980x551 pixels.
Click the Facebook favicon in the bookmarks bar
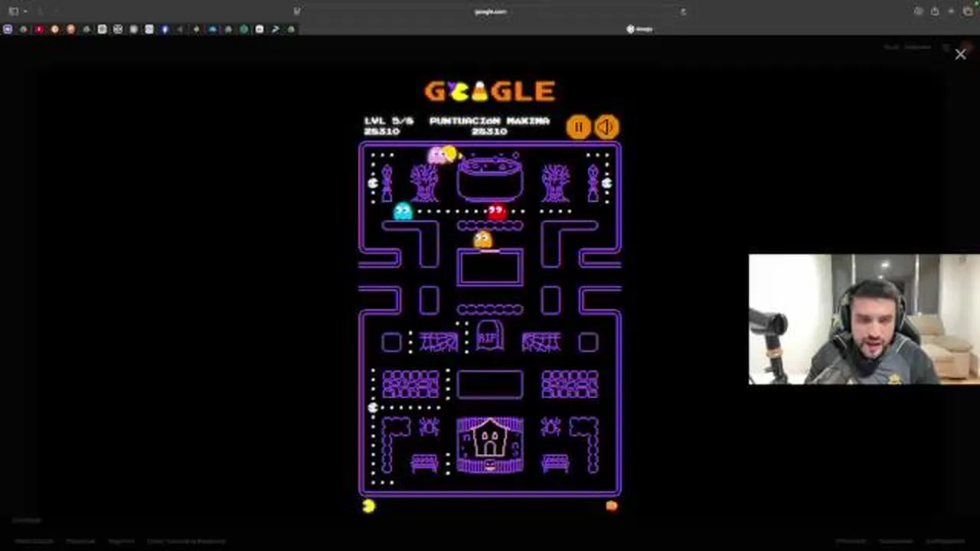click(x=165, y=29)
